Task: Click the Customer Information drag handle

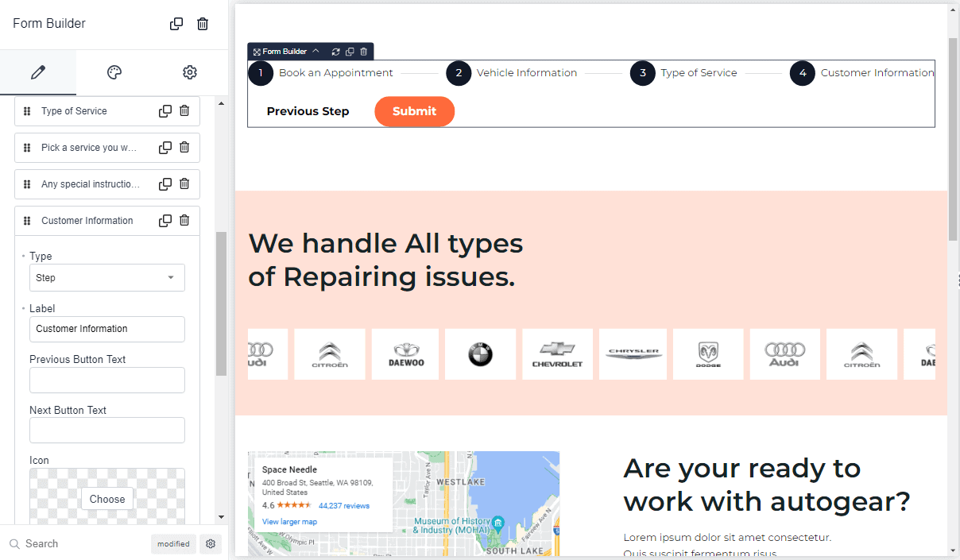Action: pyautogui.click(x=27, y=221)
